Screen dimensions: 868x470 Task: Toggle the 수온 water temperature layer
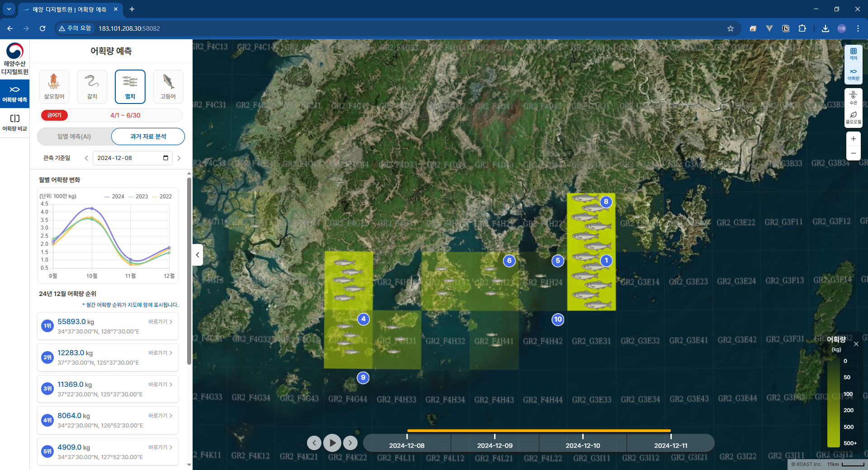pos(854,98)
